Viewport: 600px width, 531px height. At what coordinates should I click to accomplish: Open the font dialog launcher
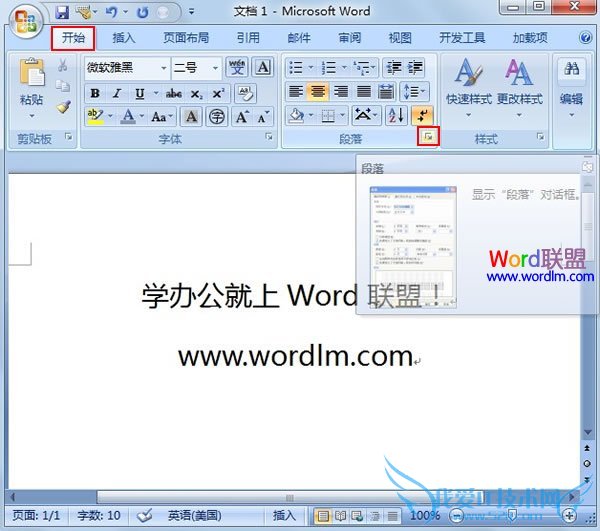point(269,137)
